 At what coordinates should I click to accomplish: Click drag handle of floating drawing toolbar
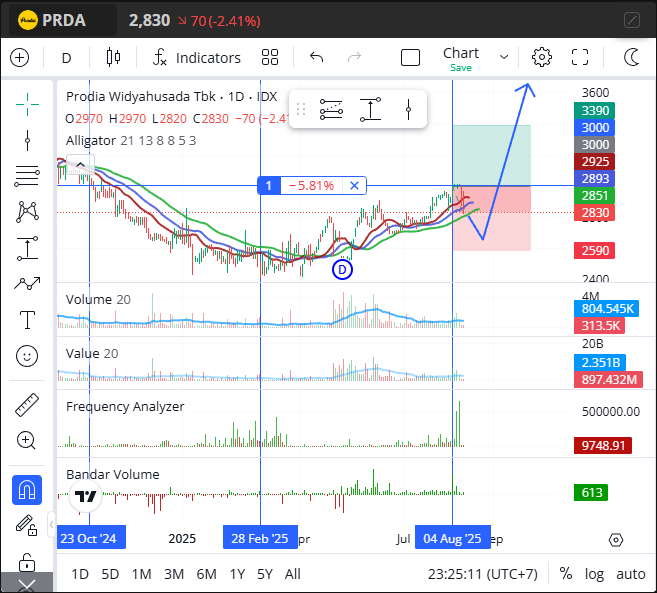(301, 109)
